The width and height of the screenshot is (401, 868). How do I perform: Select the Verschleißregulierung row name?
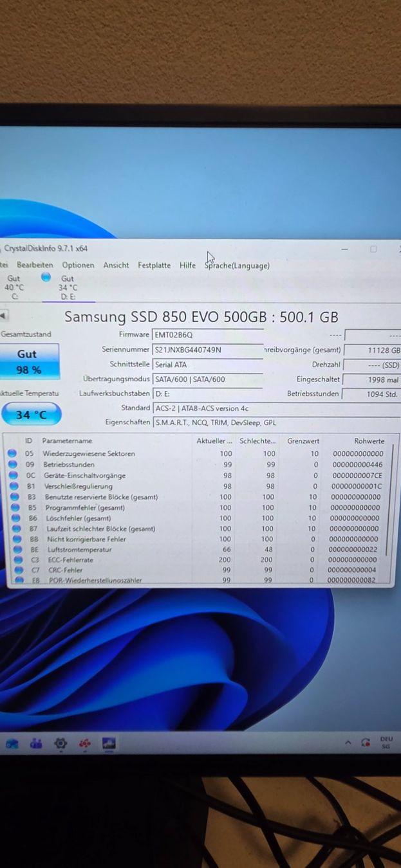pos(79,486)
